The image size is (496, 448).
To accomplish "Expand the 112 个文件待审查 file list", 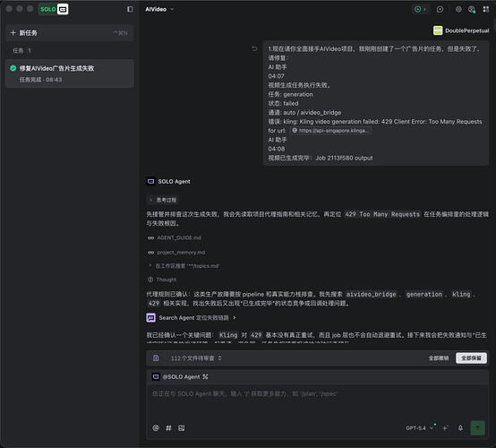I will [x=196, y=358].
